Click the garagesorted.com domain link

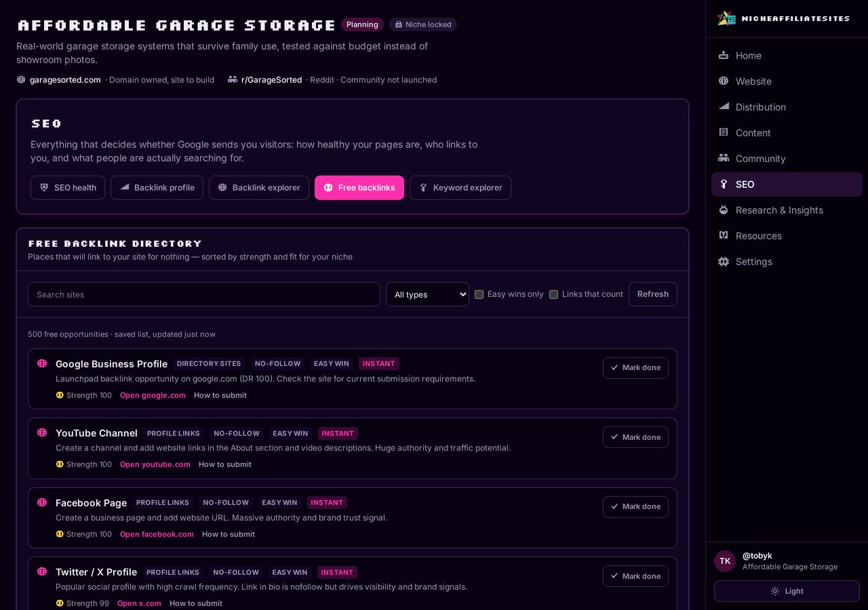pos(65,80)
